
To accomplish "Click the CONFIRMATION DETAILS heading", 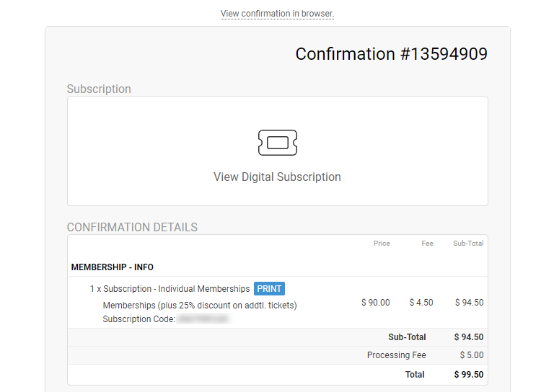I will (x=132, y=227).
